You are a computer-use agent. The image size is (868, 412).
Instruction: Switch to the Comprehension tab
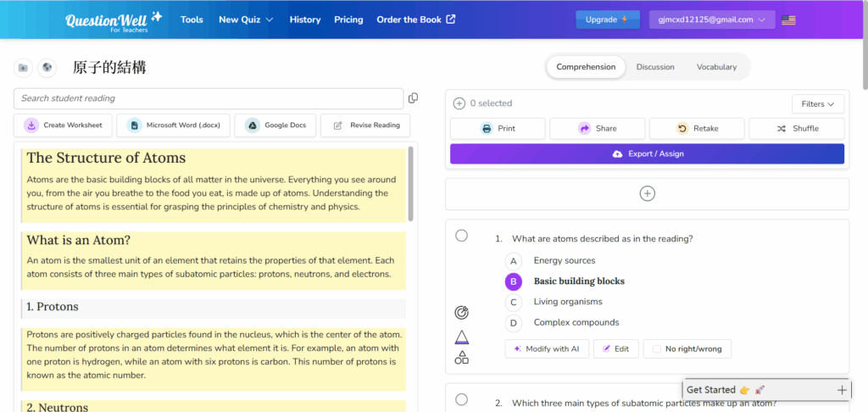pos(586,67)
